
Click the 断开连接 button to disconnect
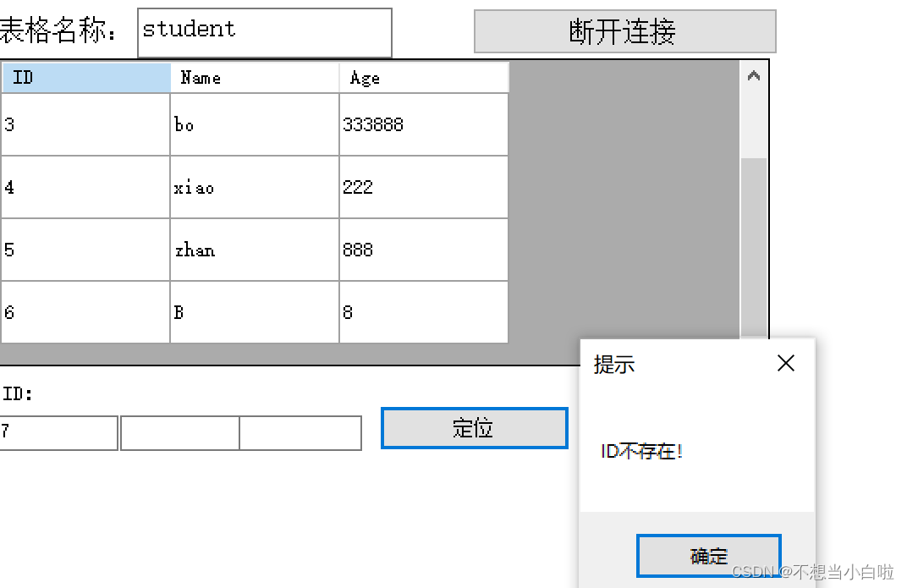point(624,30)
